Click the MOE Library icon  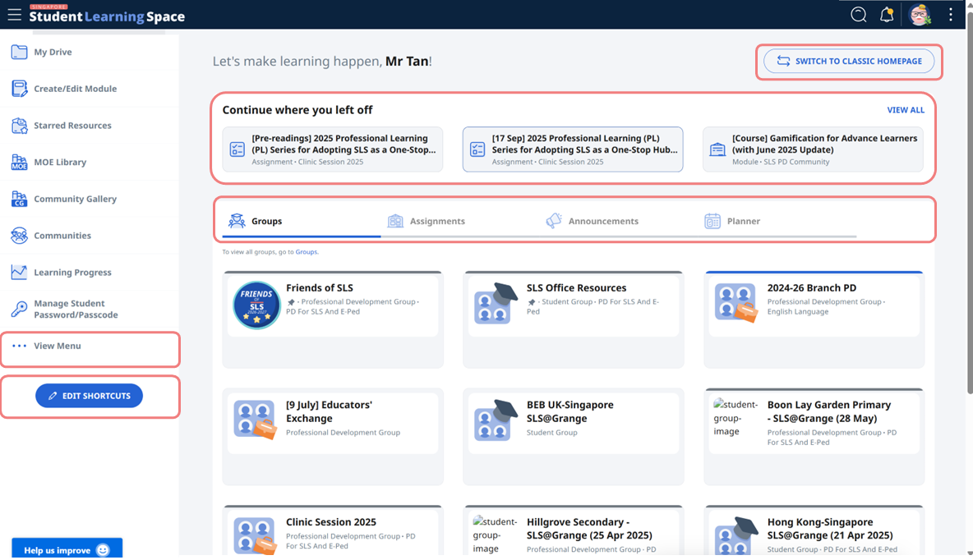click(x=19, y=162)
